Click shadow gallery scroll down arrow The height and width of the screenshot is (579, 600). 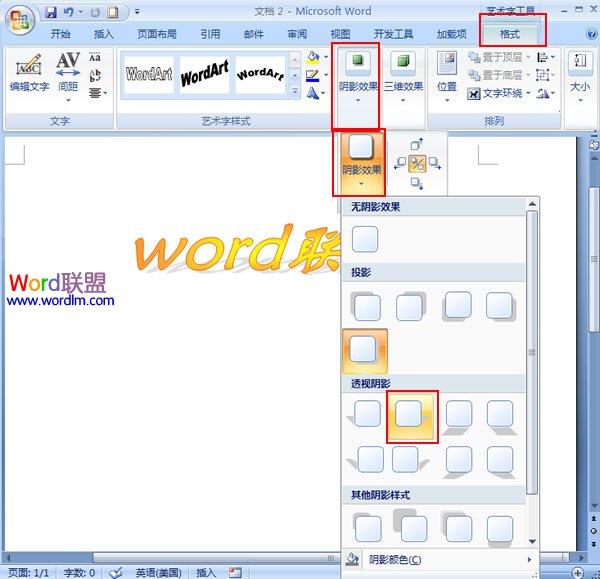532,541
